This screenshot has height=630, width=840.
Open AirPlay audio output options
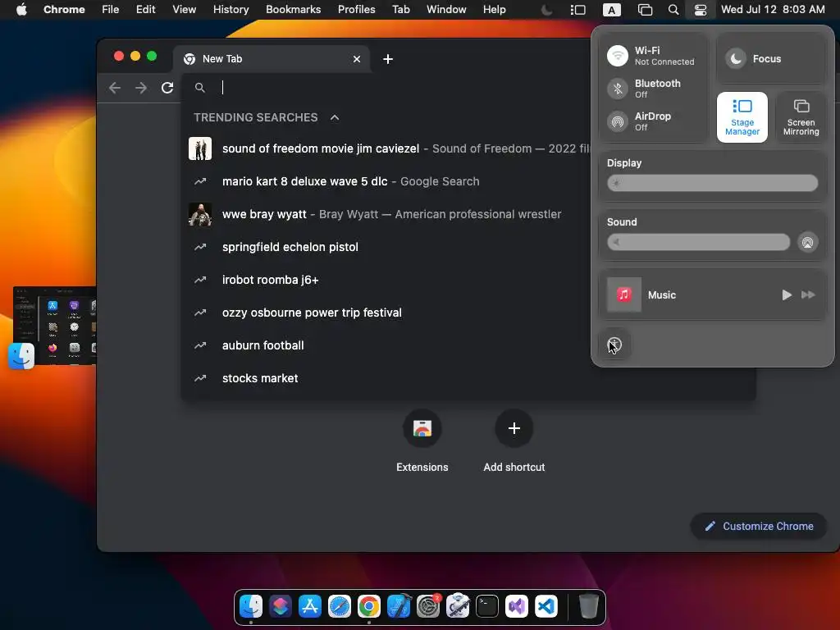click(807, 242)
